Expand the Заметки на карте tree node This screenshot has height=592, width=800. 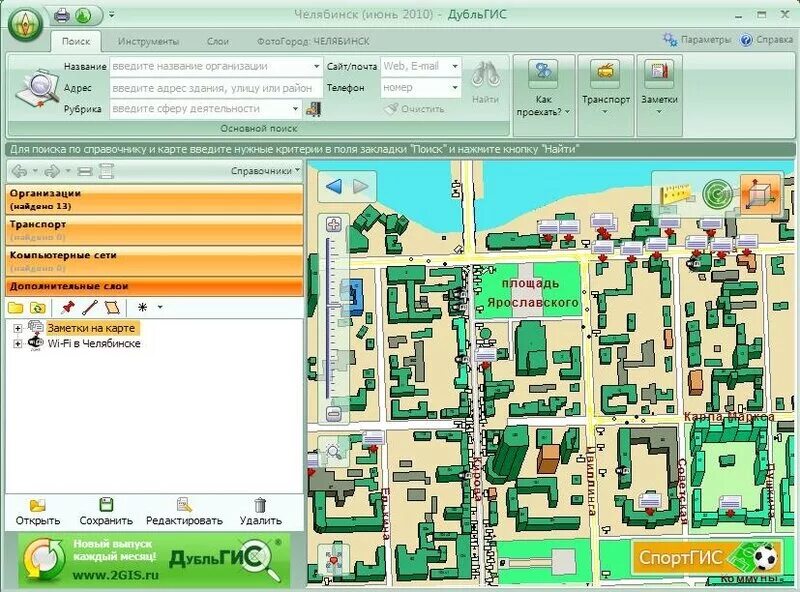click(x=17, y=328)
